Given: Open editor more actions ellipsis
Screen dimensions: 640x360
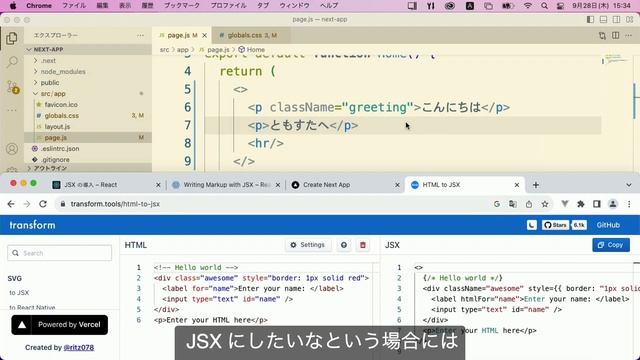Looking at the screenshot, I should pyautogui.click(x=629, y=36).
